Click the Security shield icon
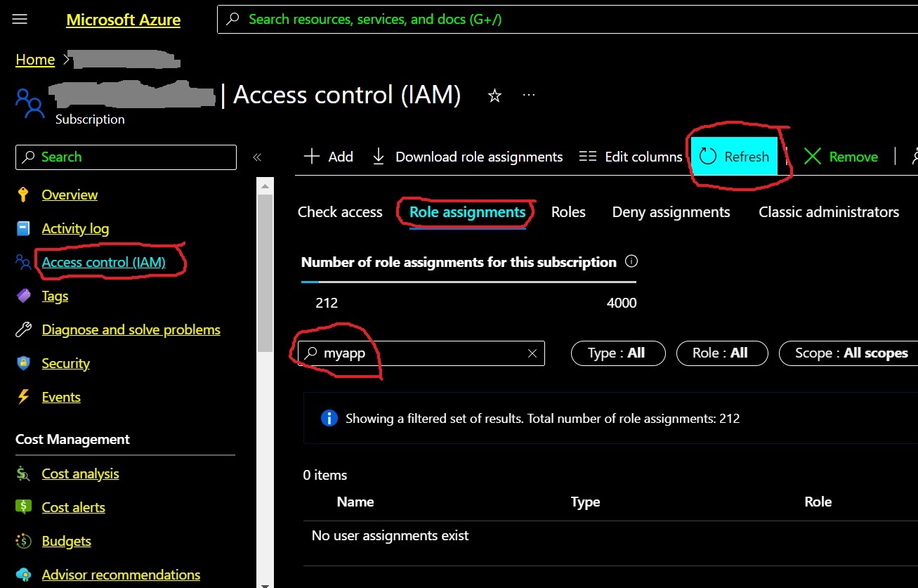The image size is (918, 588). point(23,363)
